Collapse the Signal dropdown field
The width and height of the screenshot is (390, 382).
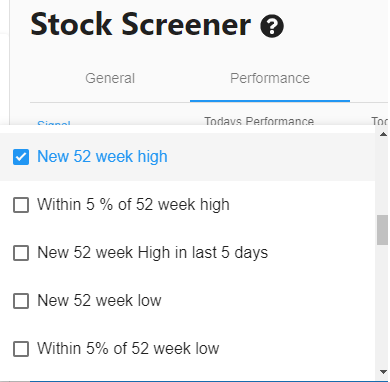pos(54,123)
